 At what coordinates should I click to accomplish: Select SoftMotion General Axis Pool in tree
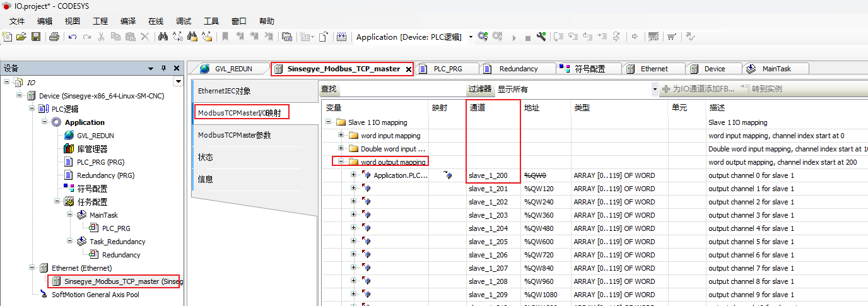(95, 295)
